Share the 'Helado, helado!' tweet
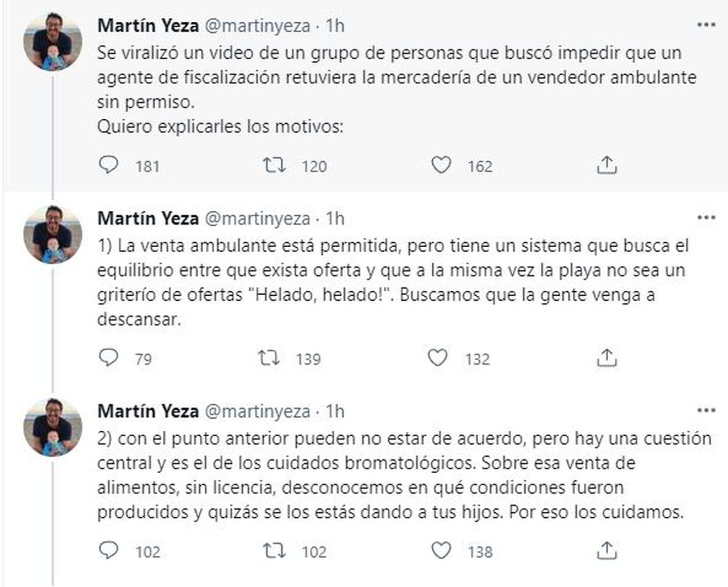The width and height of the screenshot is (728, 587). [x=606, y=358]
